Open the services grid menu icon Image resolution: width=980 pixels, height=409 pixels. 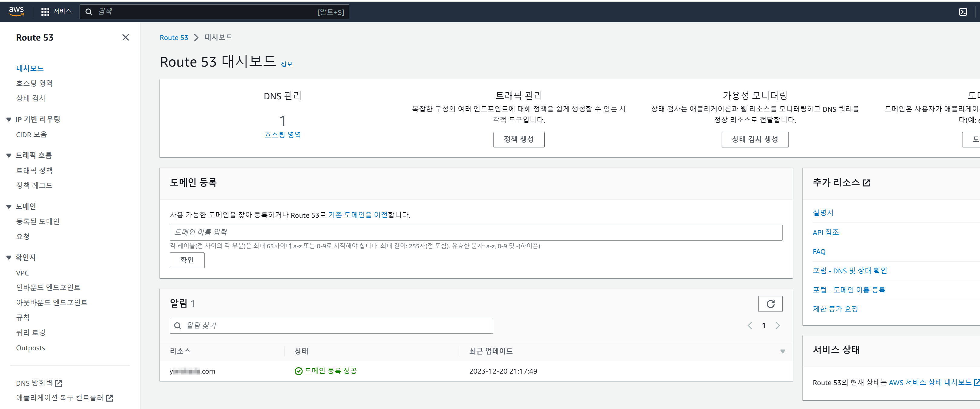click(x=45, y=12)
